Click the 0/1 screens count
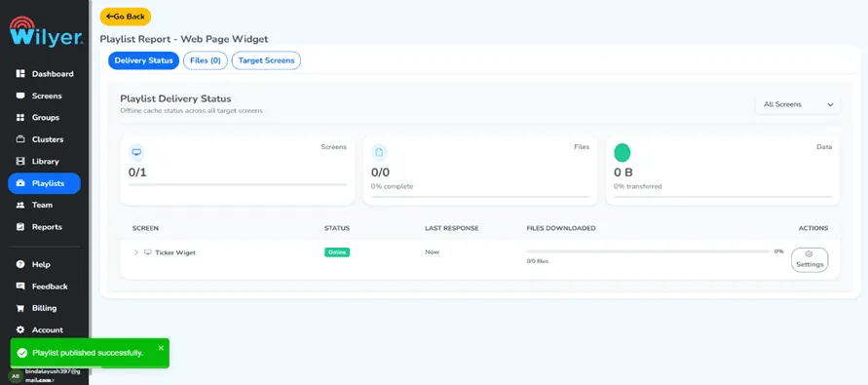868x385 pixels. [x=137, y=173]
